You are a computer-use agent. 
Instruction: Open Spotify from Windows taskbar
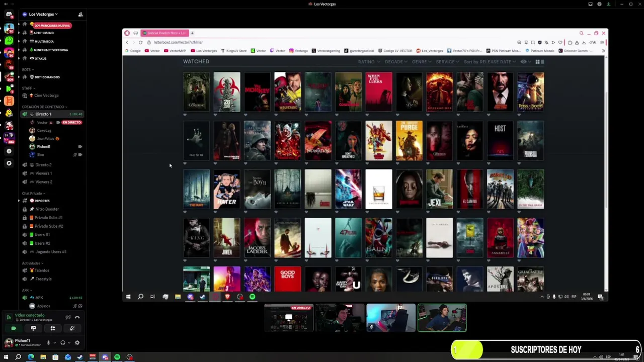tap(117, 357)
